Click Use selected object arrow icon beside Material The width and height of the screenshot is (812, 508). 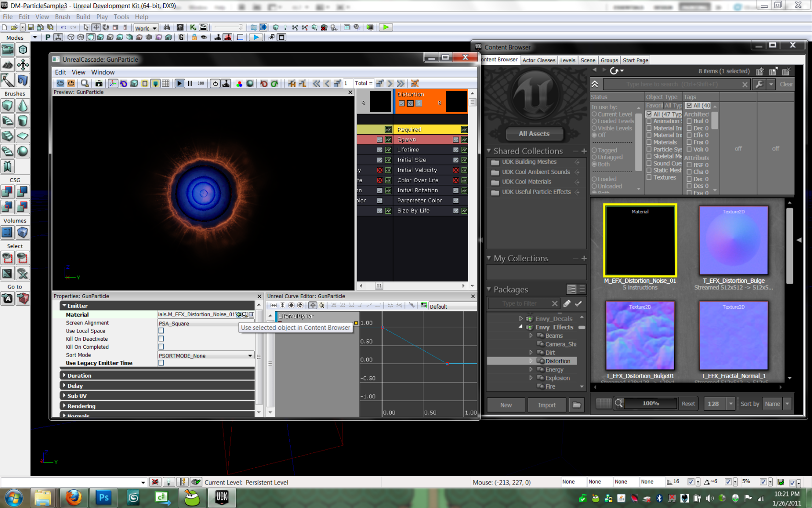pyautogui.click(x=239, y=315)
